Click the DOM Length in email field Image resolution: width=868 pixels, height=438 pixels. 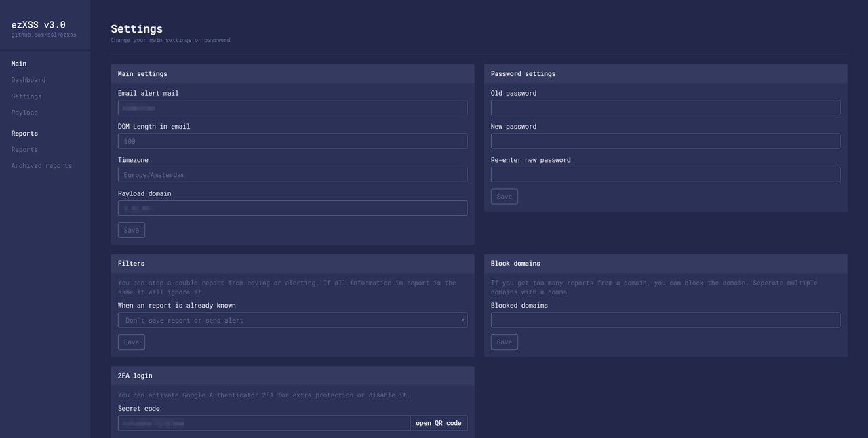click(x=292, y=141)
